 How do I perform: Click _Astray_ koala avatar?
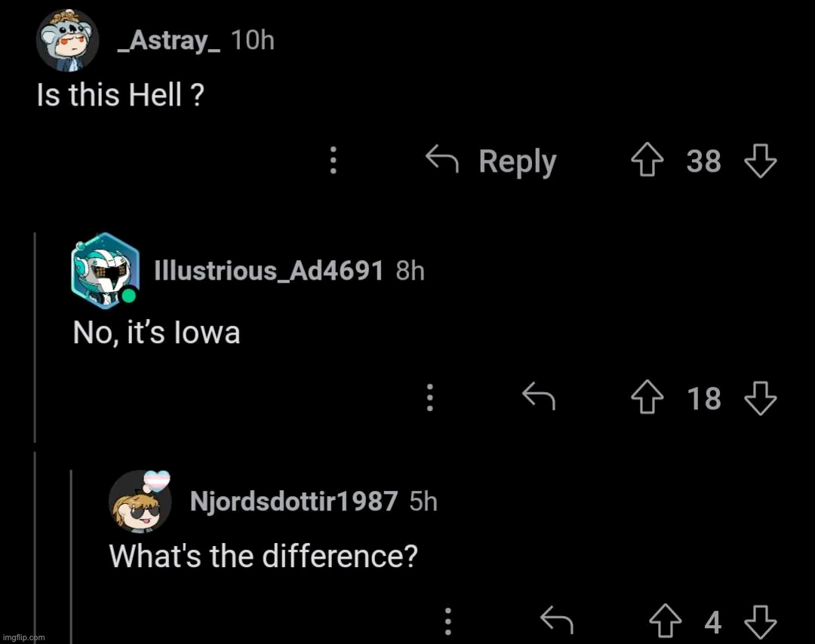(x=67, y=40)
